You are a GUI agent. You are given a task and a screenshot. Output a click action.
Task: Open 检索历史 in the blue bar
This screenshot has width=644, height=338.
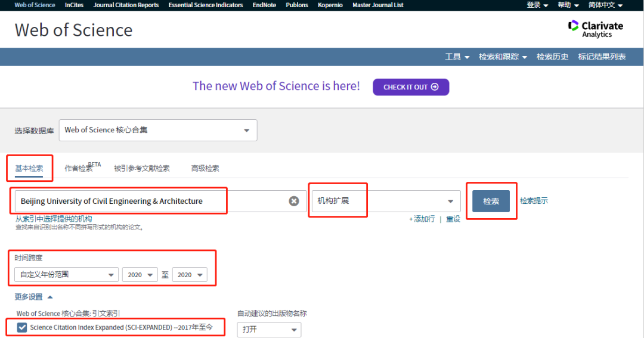click(x=552, y=57)
